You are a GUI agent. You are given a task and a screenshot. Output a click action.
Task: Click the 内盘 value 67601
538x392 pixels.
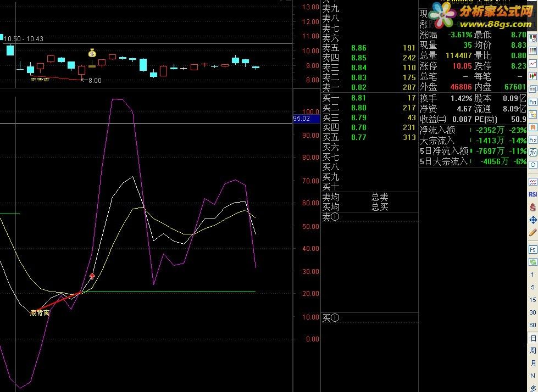click(x=515, y=87)
